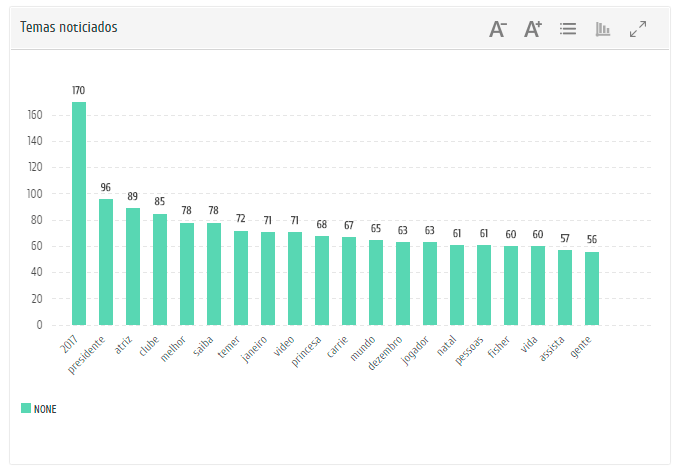675x471 pixels.
Task: Decrease the chart font size
Action: [498, 29]
